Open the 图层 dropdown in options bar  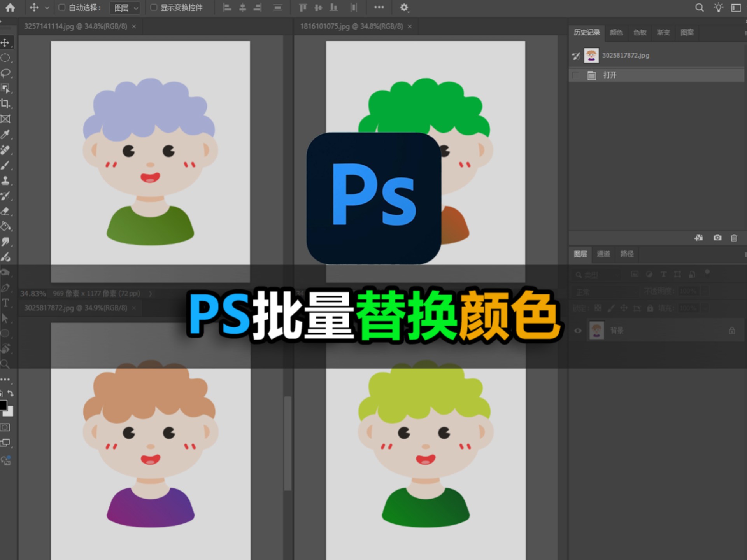(124, 8)
